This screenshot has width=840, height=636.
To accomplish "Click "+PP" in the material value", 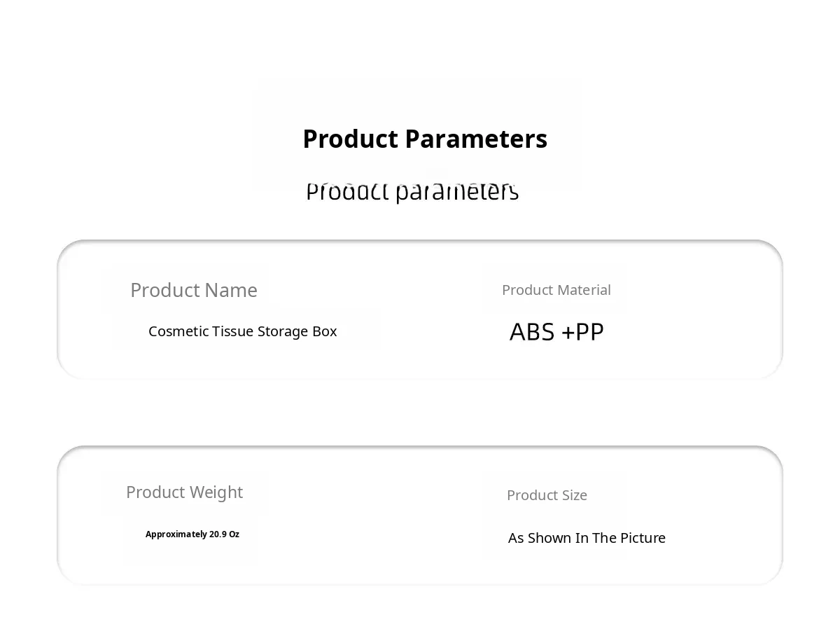I will coord(582,332).
